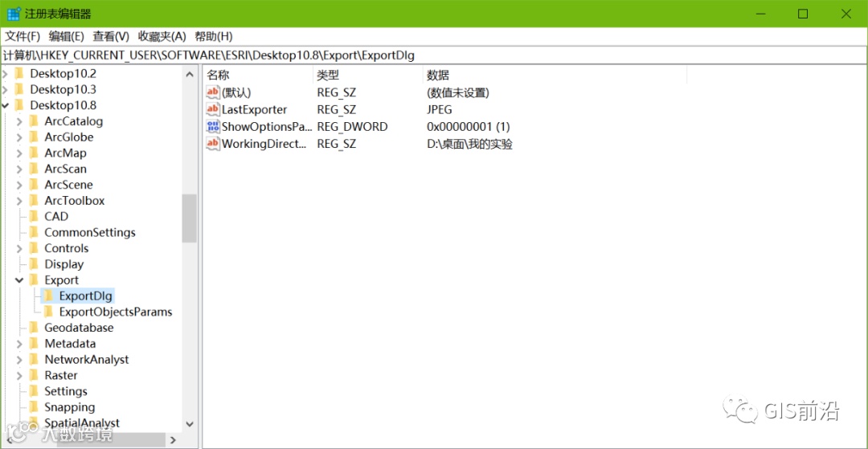868x449 pixels.
Task: Click the registry path address bar
Action: 434,55
